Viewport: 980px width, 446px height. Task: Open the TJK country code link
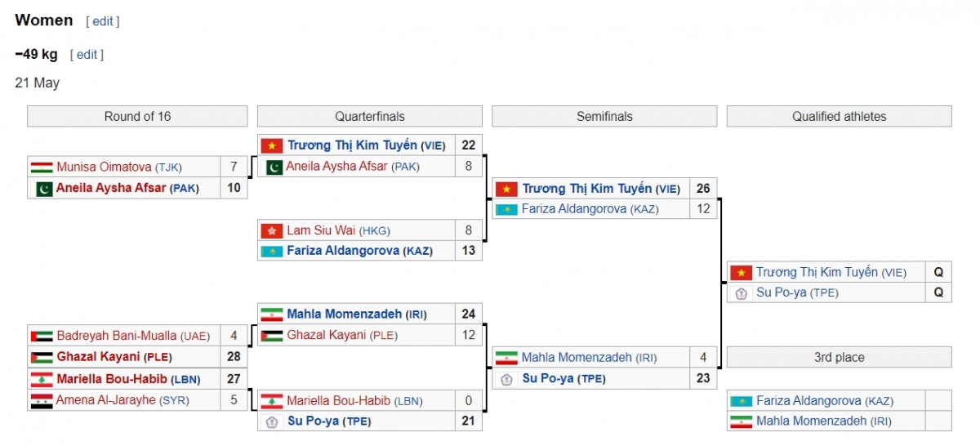170,167
